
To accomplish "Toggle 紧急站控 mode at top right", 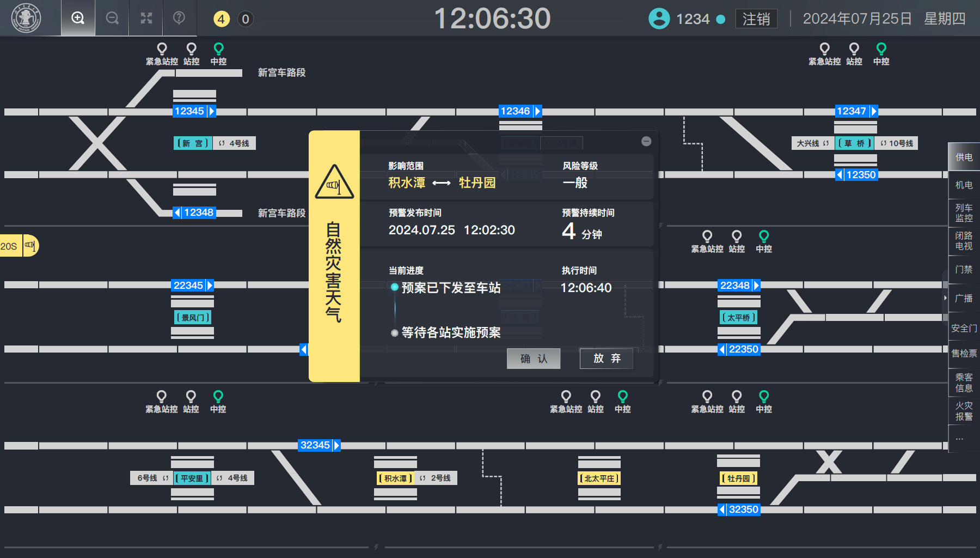I will (x=824, y=54).
